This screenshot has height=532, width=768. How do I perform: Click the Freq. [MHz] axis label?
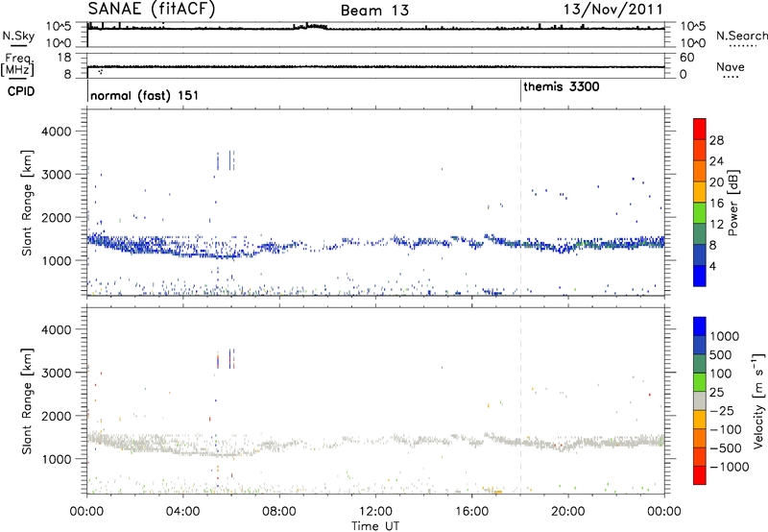tap(17, 64)
